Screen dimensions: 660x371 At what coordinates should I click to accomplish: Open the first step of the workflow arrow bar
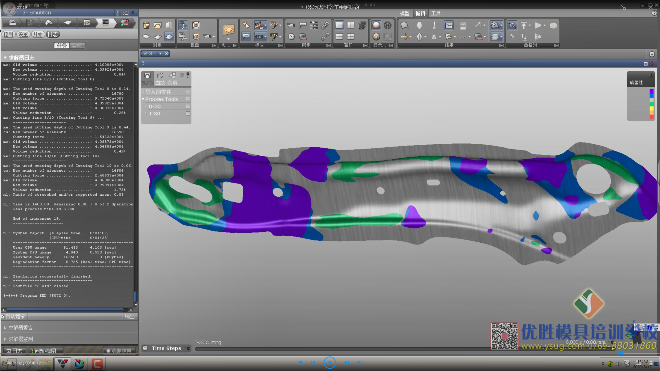tap(13, 22)
